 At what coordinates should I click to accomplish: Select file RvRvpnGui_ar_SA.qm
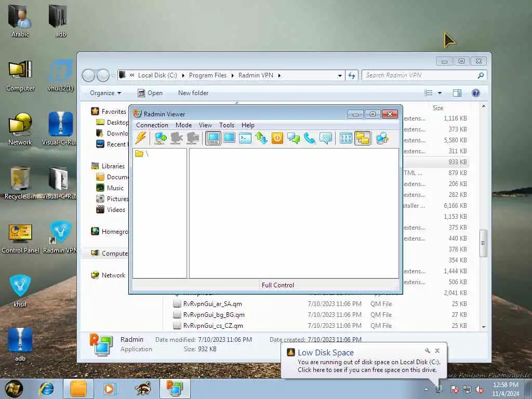coord(212,304)
